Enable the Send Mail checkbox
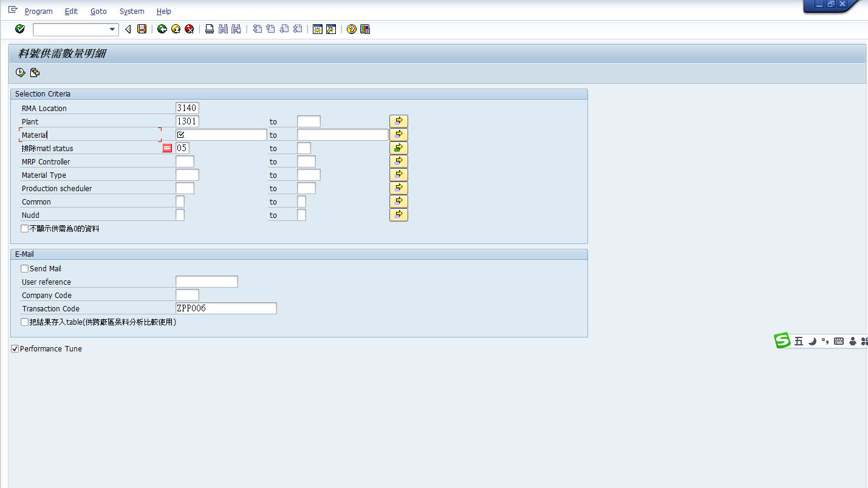The image size is (868, 488). point(25,269)
